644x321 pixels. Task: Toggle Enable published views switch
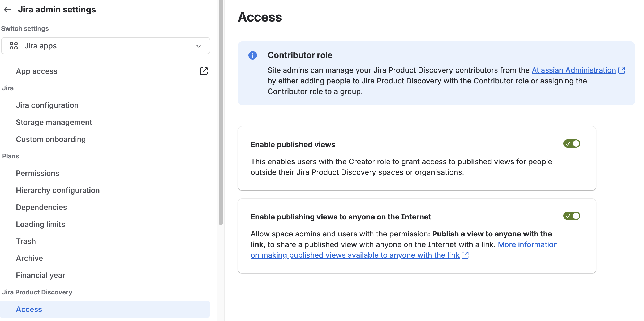pyautogui.click(x=572, y=143)
